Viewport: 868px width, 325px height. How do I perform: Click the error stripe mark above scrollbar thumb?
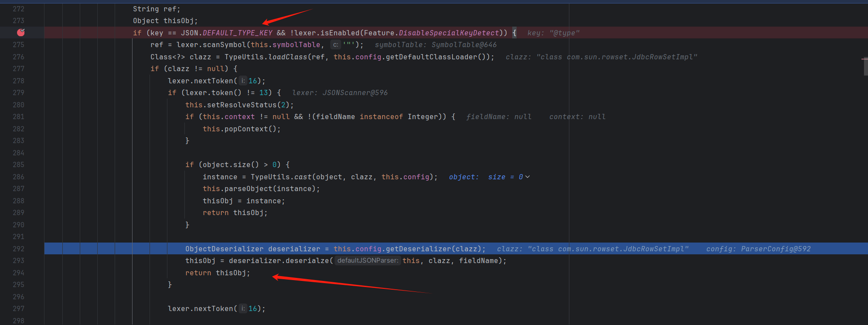point(865,59)
